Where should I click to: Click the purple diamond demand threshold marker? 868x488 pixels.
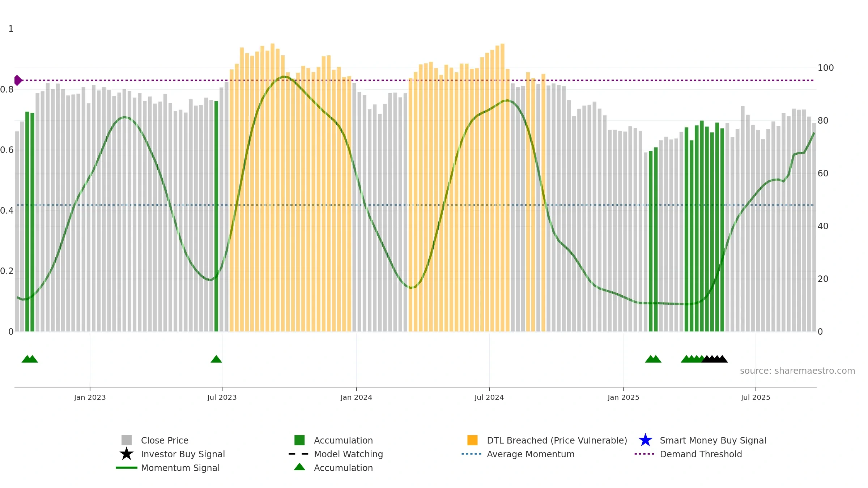tap(18, 80)
